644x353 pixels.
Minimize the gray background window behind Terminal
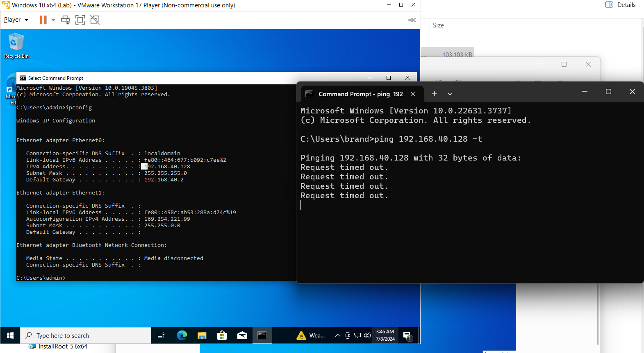pos(540,64)
